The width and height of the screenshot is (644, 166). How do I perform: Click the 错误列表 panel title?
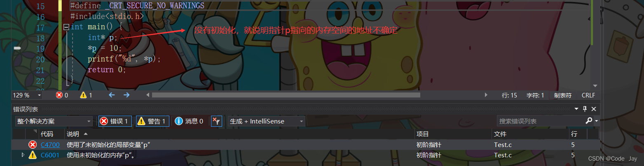(26, 109)
